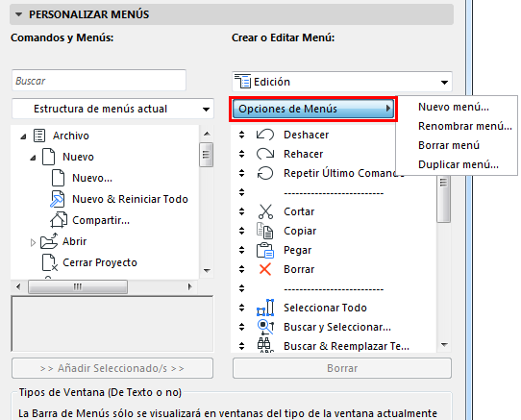Open the Opciones de Menús submenu
Image resolution: width=521 pixels, height=420 pixels.
coord(313,109)
